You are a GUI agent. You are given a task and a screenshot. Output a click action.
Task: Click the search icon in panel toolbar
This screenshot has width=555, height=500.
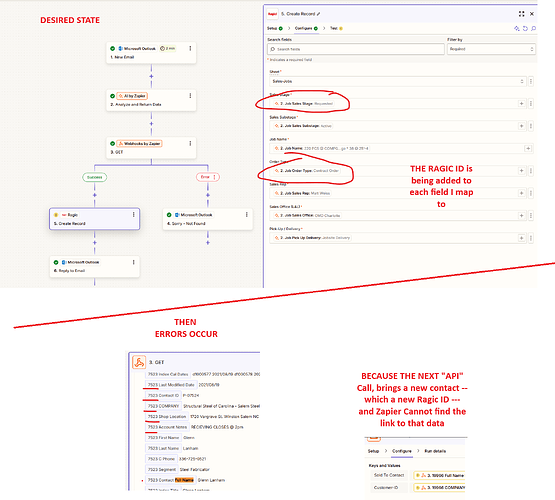click(x=533, y=28)
